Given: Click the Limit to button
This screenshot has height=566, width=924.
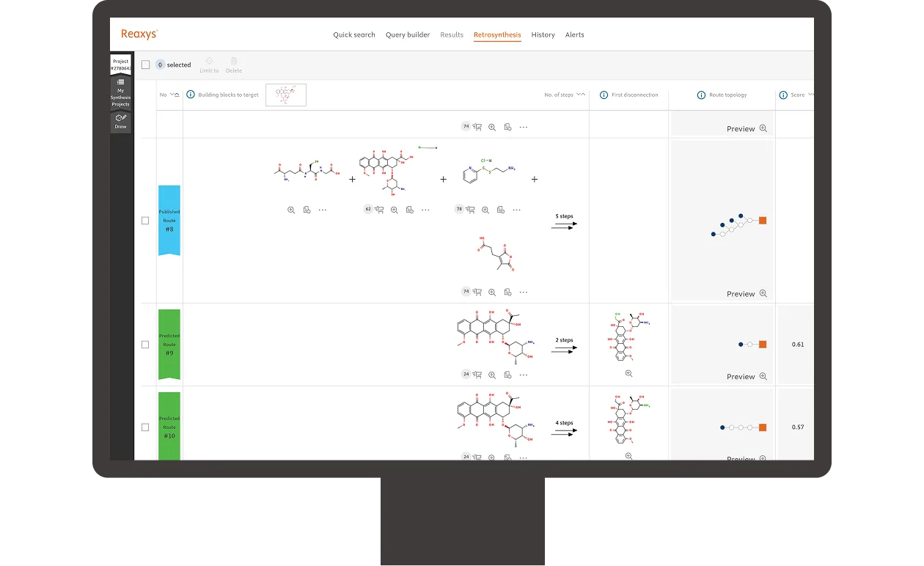Looking at the screenshot, I should tap(209, 65).
